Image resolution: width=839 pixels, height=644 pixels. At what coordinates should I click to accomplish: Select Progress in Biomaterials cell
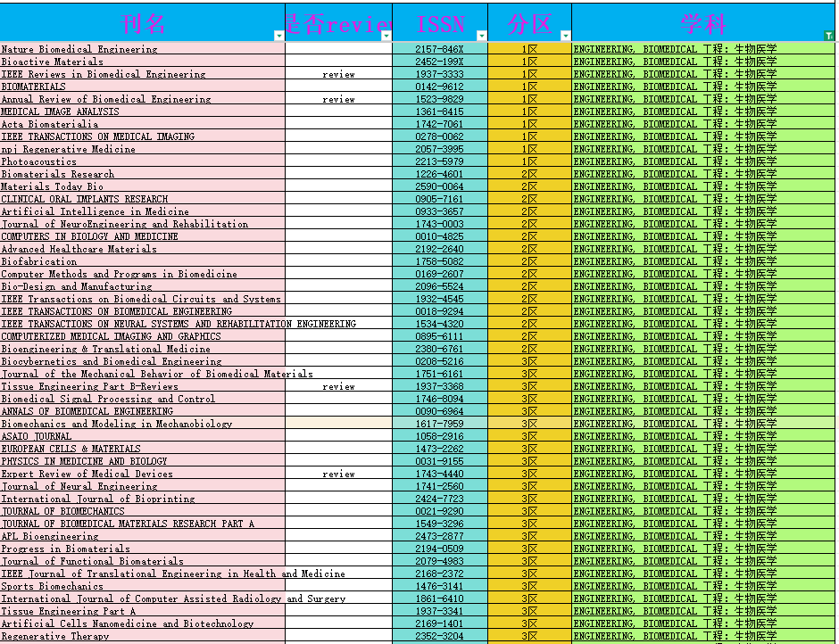(142, 549)
